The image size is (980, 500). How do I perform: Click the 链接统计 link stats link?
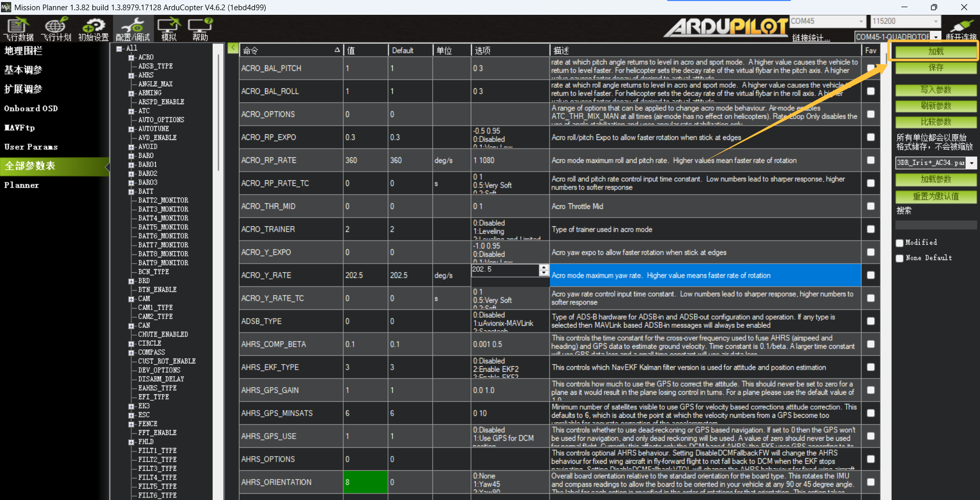[x=811, y=38]
